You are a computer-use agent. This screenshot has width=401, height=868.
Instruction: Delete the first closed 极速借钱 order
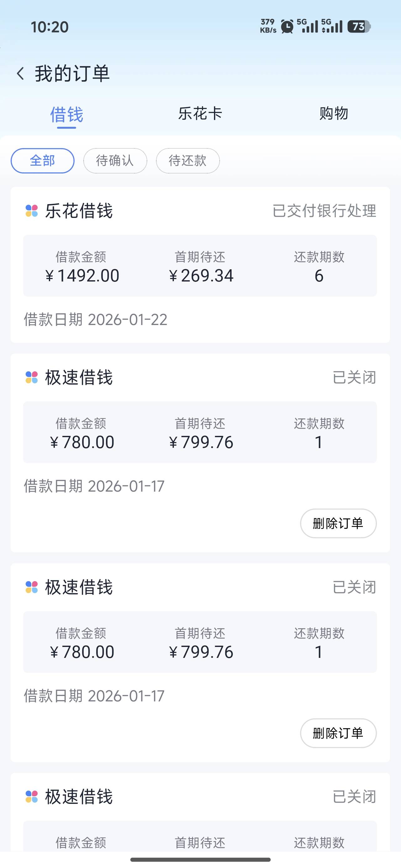(338, 523)
